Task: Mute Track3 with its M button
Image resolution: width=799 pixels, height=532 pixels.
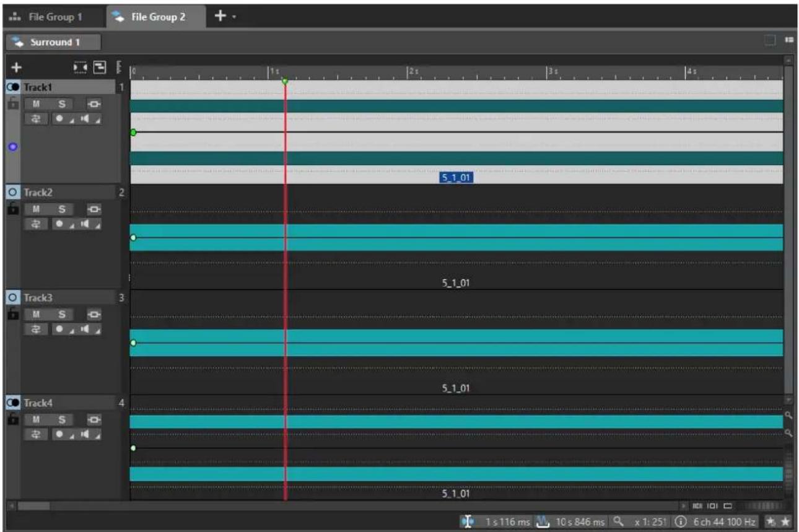Action: pyautogui.click(x=36, y=315)
